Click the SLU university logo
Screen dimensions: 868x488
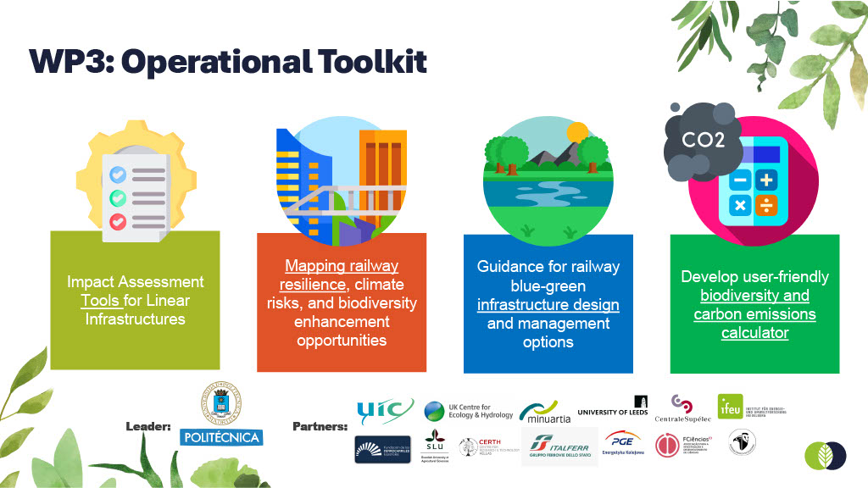[x=435, y=446]
